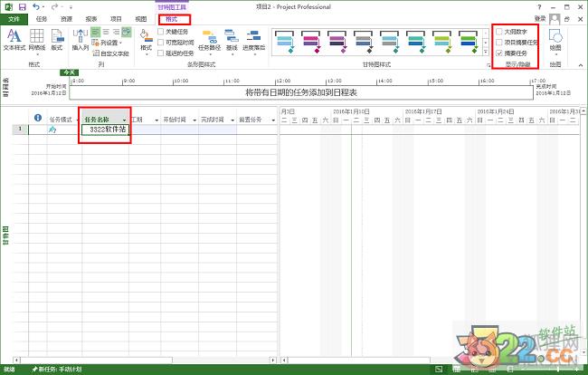Enable Slack (可宽延时间) checkbox
The height and width of the screenshot is (375, 588).
161,43
